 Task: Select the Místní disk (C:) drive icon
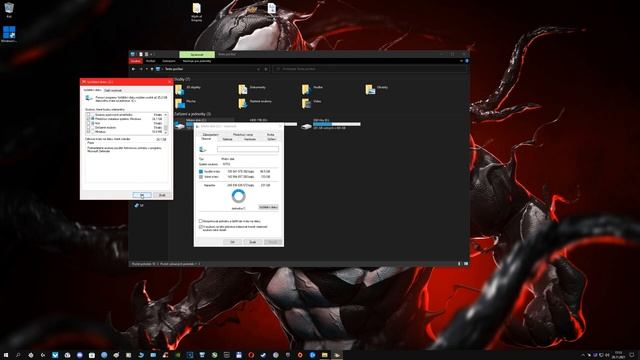pyautogui.click(x=179, y=125)
